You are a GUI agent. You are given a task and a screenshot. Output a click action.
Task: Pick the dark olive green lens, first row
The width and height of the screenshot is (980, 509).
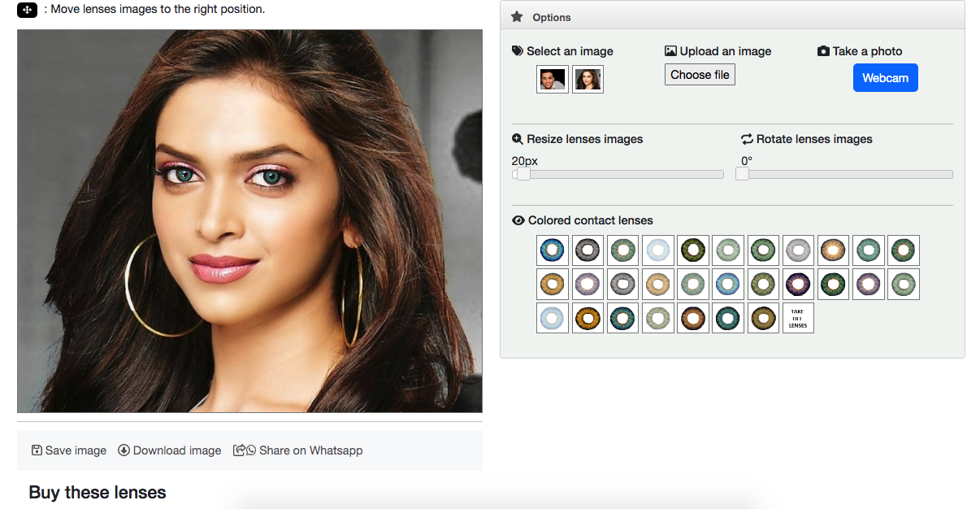coord(693,250)
